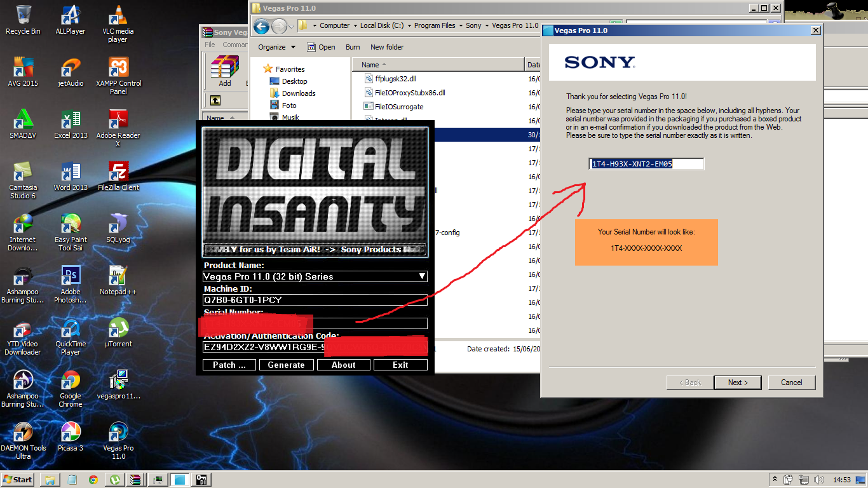Screen dimensions: 868x488
Task: Select the ffplugsk32.dll file
Action: click(x=396, y=79)
